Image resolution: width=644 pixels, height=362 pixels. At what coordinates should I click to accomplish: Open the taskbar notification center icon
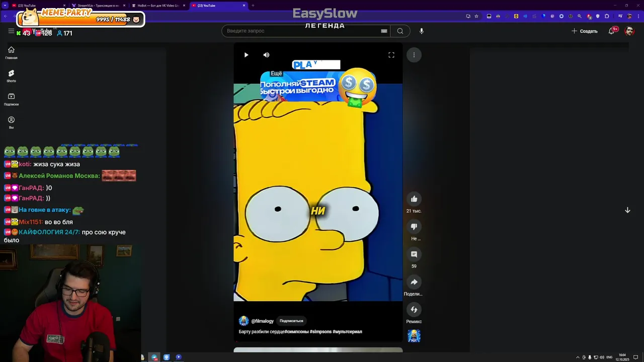point(636,357)
